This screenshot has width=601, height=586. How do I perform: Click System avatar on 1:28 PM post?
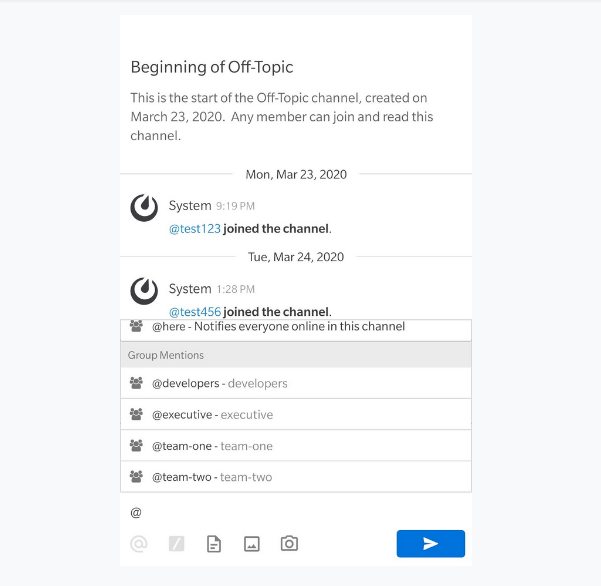pyautogui.click(x=144, y=291)
